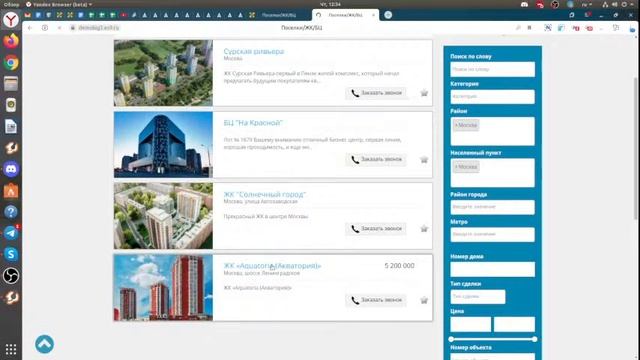Click Заказать звонок for ЖК «Aquatoria»
640x360 pixels.
[376, 300]
